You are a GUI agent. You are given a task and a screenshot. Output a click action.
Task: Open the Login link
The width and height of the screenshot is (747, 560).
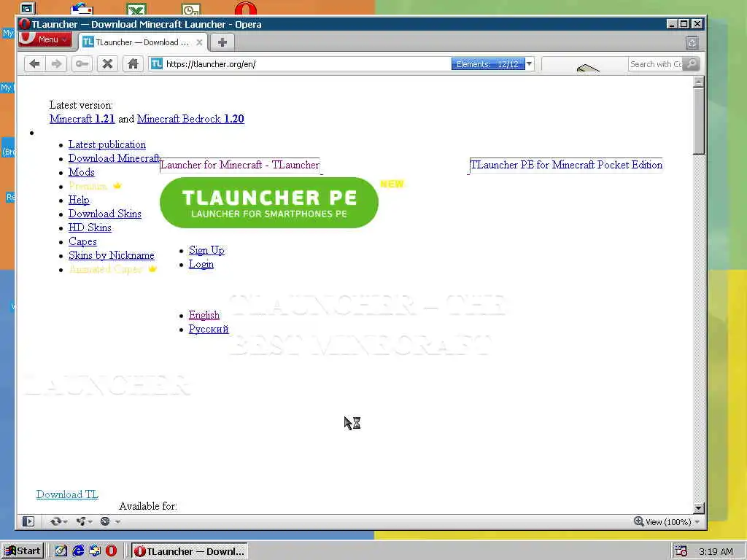[201, 264]
